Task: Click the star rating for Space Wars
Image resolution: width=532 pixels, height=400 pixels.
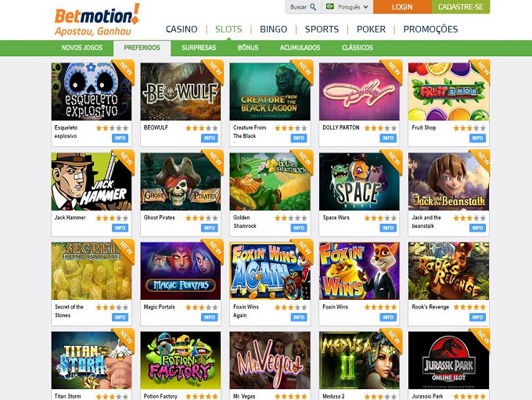Action: 380,218
